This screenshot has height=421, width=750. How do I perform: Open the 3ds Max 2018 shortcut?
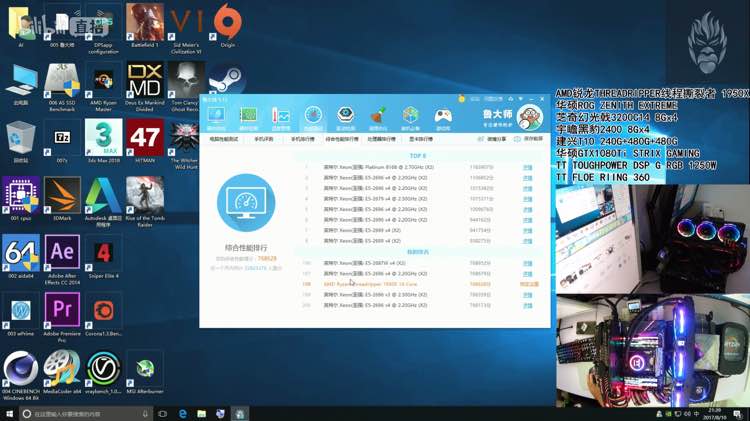point(103,142)
